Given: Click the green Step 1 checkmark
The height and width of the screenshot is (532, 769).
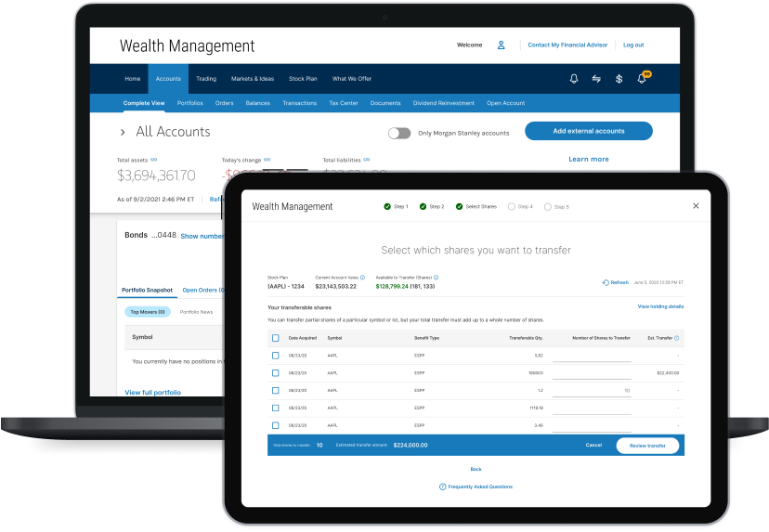Looking at the screenshot, I should tap(387, 206).
